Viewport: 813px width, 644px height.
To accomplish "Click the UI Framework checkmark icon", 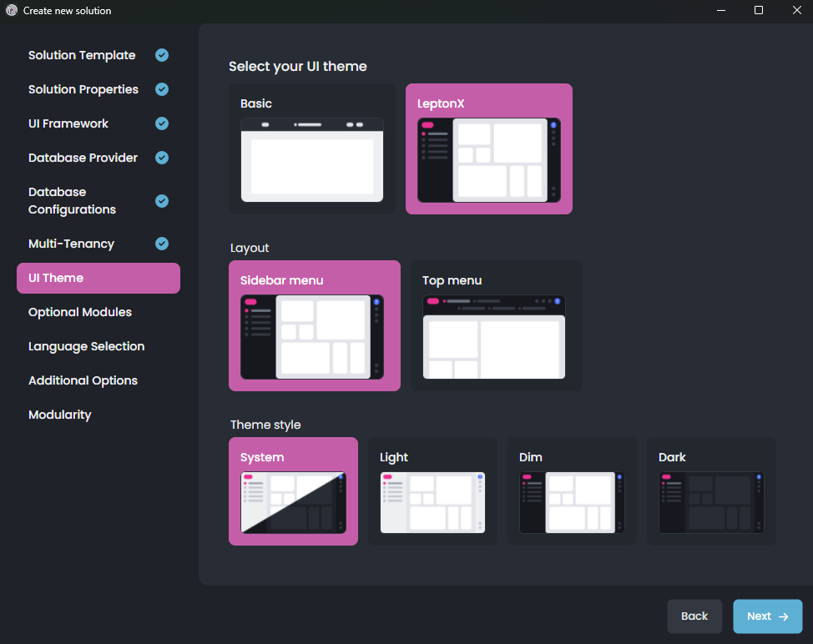I will 161,123.
